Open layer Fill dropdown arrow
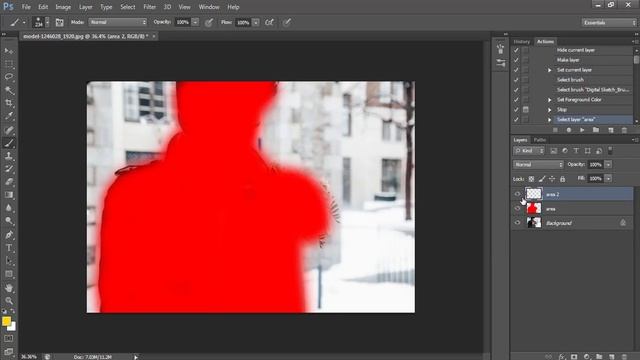640x360 pixels. [608, 179]
